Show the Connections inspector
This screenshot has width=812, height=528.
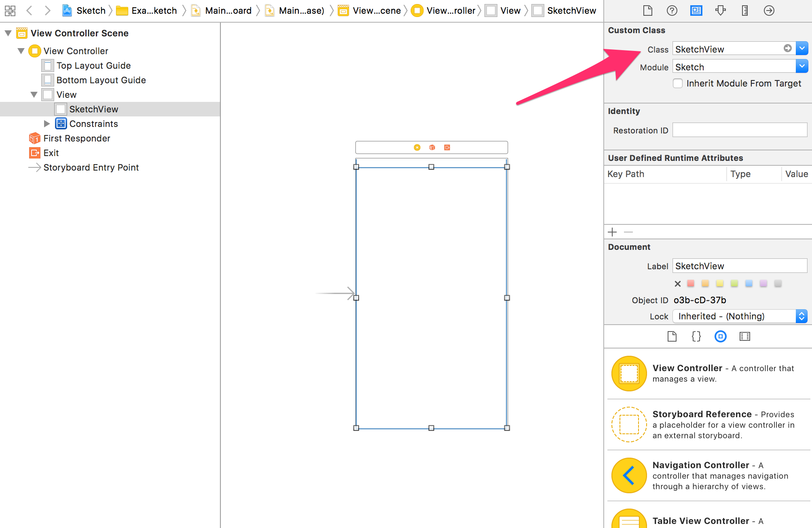[x=769, y=11]
